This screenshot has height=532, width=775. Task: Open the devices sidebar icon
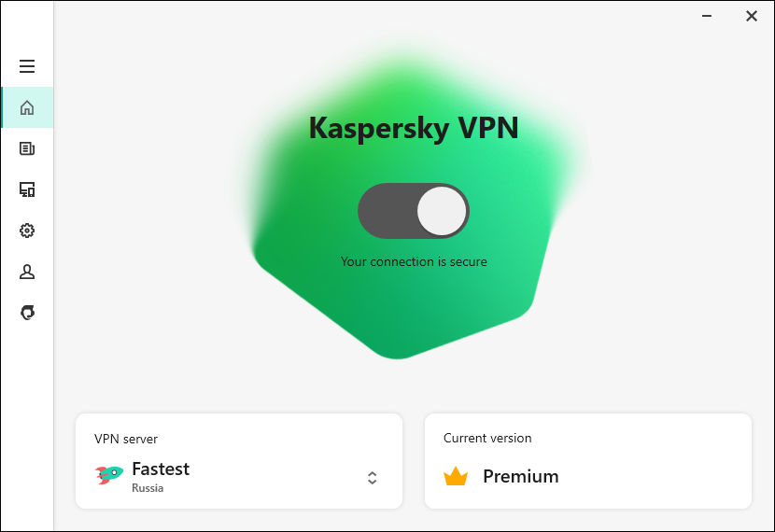click(x=27, y=189)
